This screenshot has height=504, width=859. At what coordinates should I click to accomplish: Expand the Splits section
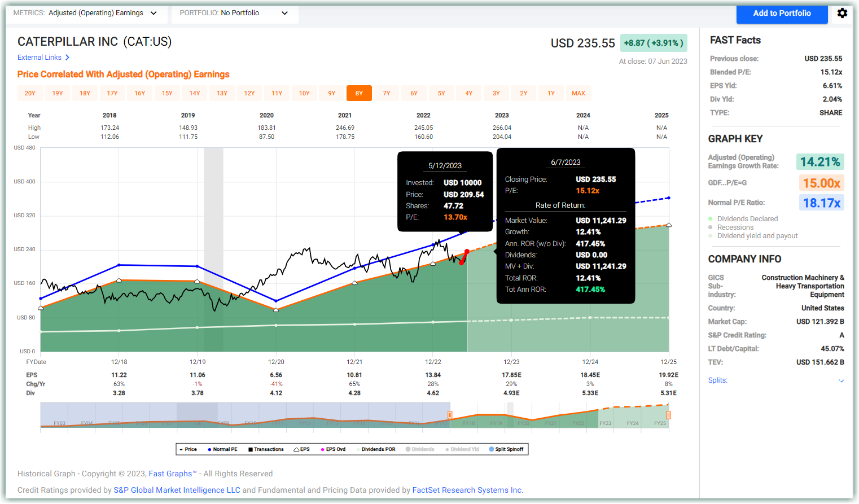pyautogui.click(x=841, y=380)
